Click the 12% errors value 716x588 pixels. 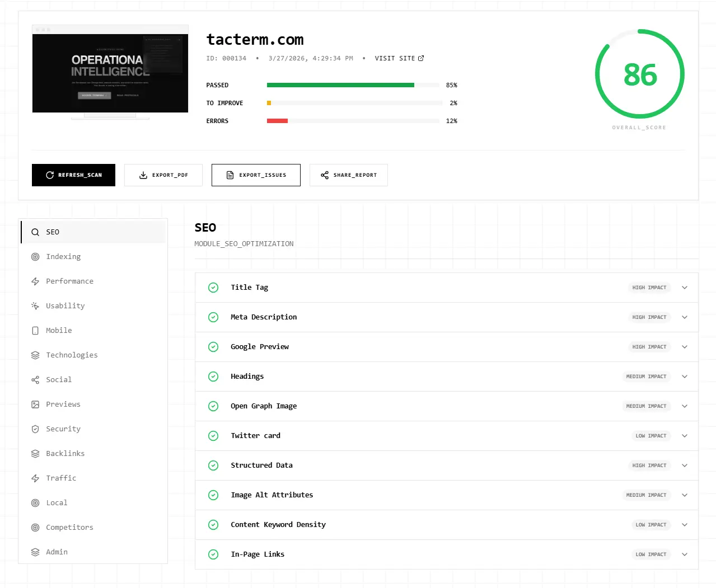pyautogui.click(x=452, y=121)
